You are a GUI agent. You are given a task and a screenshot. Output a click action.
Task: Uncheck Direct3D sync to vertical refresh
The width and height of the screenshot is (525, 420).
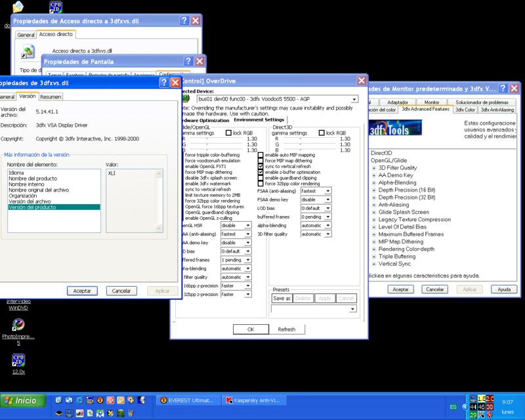[x=261, y=167]
